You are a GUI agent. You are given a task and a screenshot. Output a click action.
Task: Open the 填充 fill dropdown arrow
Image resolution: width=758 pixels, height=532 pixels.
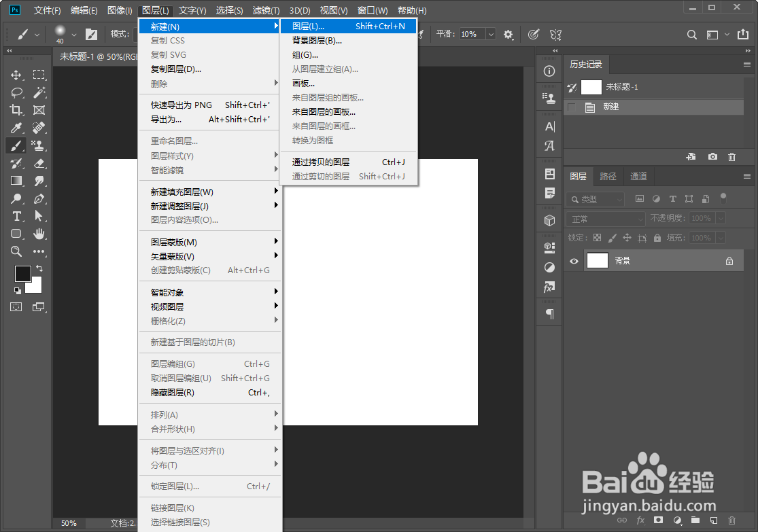(x=721, y=238)
